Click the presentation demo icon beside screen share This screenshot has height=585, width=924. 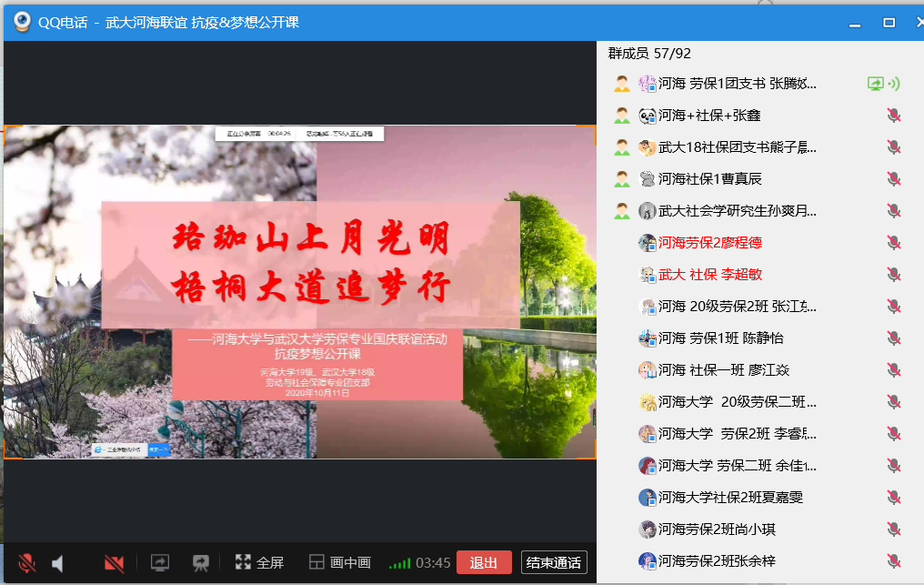[201, 563]
